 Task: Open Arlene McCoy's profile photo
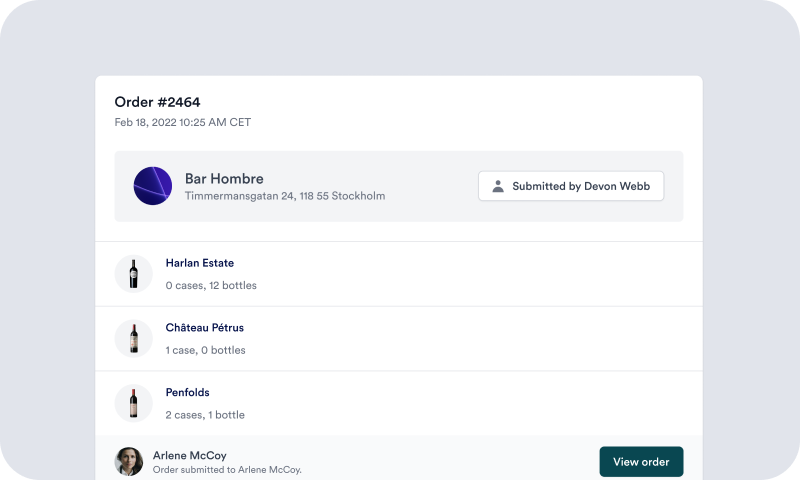(129, 462)
